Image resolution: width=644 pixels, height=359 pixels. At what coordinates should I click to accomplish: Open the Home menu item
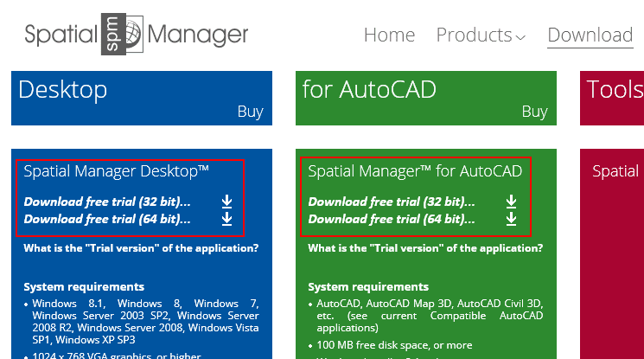[x=389, y=35]
